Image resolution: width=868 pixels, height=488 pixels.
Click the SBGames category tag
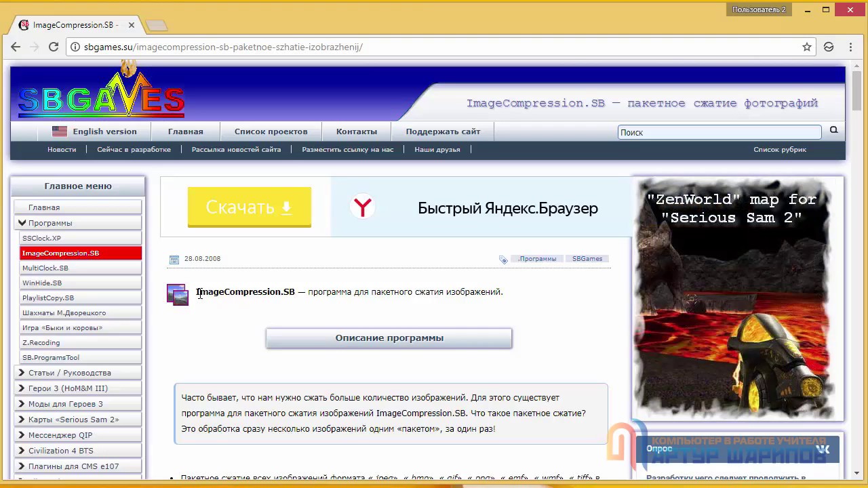[587, 259]
